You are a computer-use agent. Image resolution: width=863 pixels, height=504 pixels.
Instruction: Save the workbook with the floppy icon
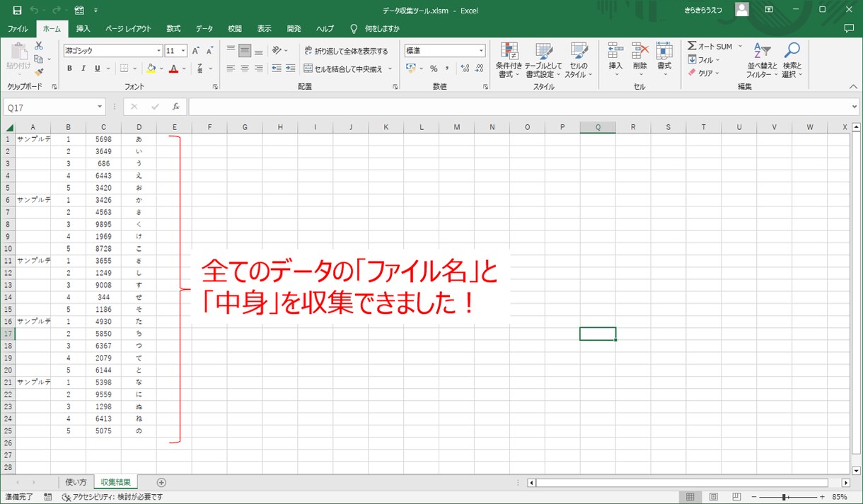tap(18, 11)
